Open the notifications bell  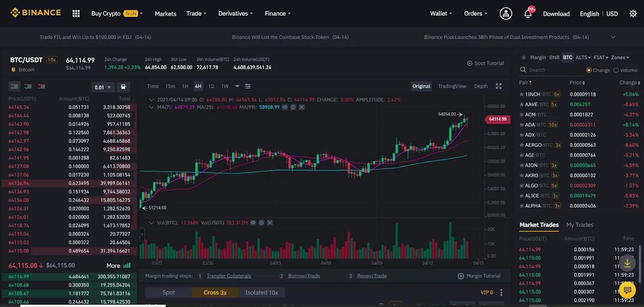(528, 13)
